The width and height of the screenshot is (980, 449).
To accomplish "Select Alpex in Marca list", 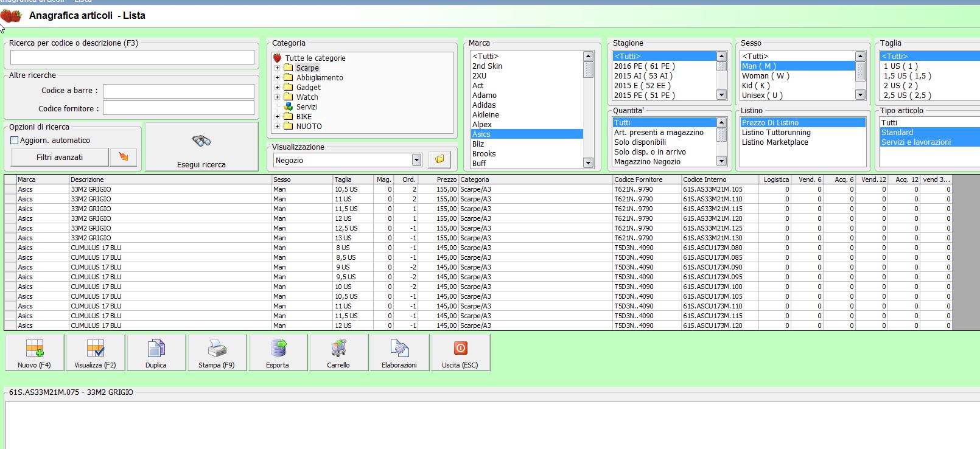I will coord(527,125).
